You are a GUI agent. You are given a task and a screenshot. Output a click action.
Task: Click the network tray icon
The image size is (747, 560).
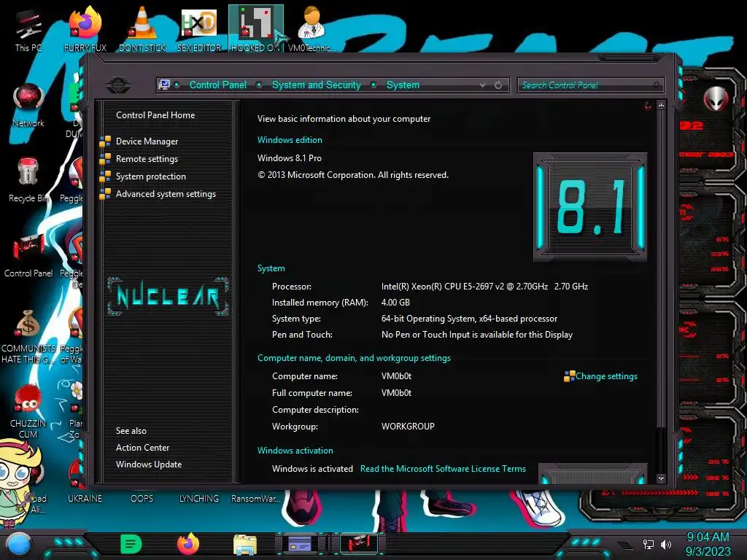(x=649, y=544)
